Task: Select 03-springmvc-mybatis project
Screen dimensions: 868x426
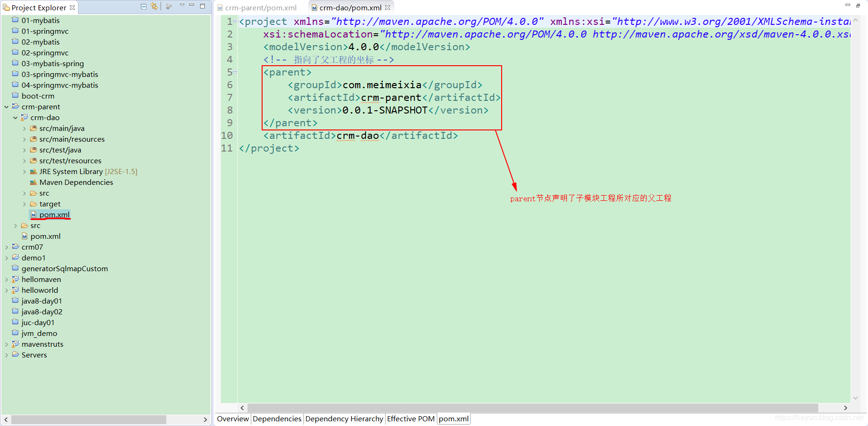Action: click(x=60, y=75)
